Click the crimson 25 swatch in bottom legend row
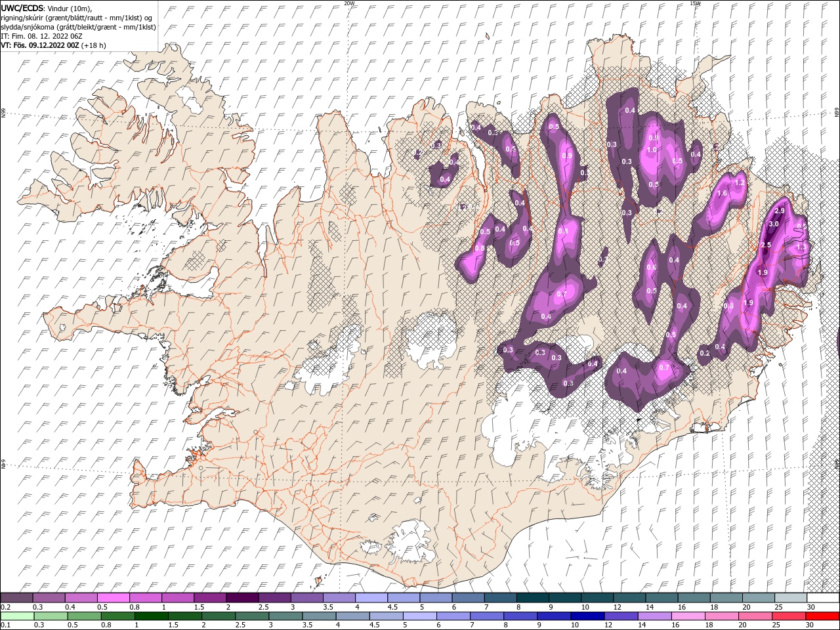The width and height of the screenshot is (840, 630). coord(789,616)
